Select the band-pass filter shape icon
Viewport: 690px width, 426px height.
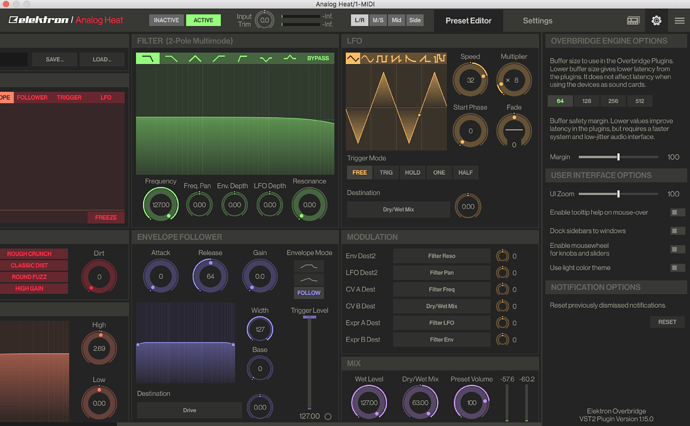point(195,58)
